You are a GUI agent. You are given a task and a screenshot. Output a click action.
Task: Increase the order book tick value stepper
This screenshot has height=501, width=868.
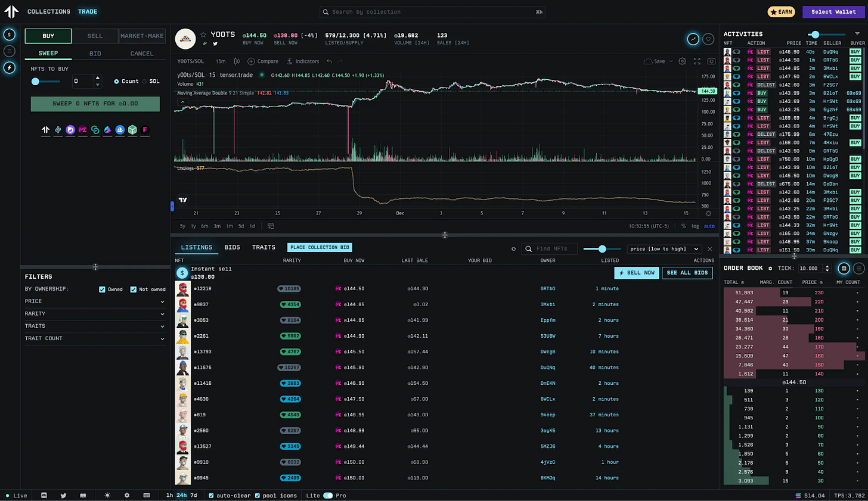click(x=827, y=266)
